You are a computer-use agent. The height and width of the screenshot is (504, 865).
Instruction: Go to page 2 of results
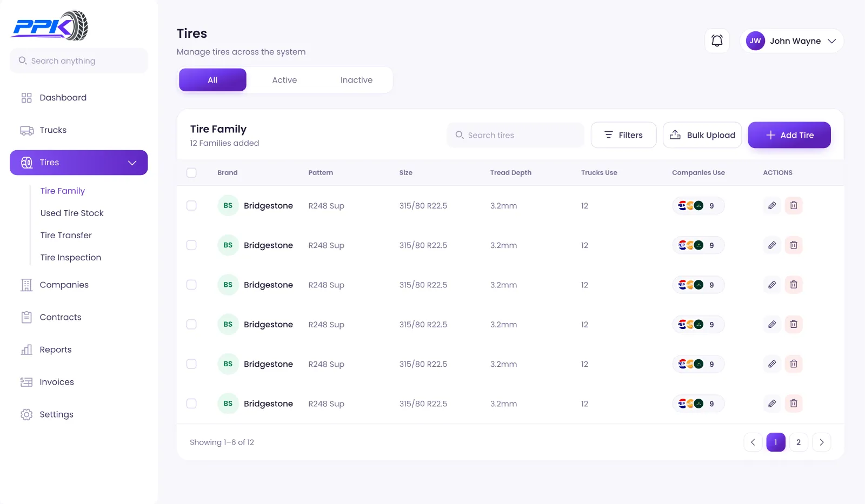799,442
